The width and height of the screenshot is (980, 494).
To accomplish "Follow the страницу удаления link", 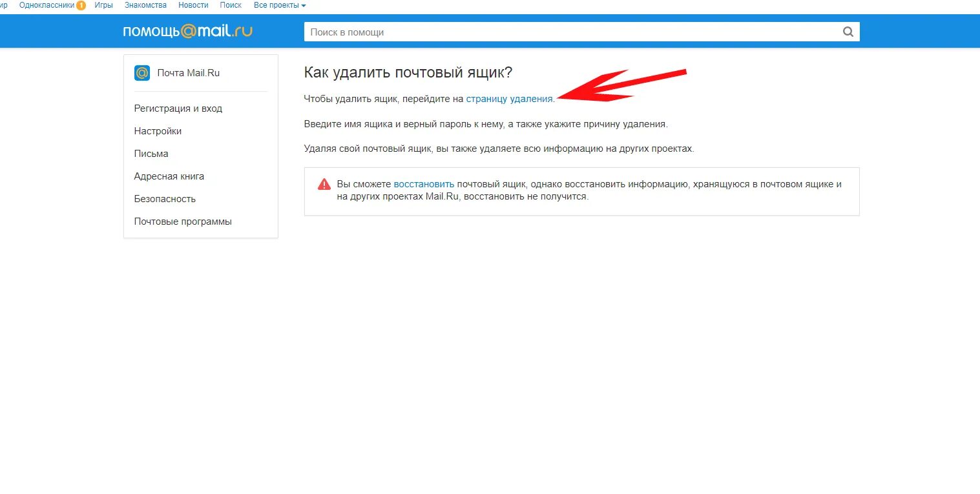I will pyautogui.click(x=509, y=99).
